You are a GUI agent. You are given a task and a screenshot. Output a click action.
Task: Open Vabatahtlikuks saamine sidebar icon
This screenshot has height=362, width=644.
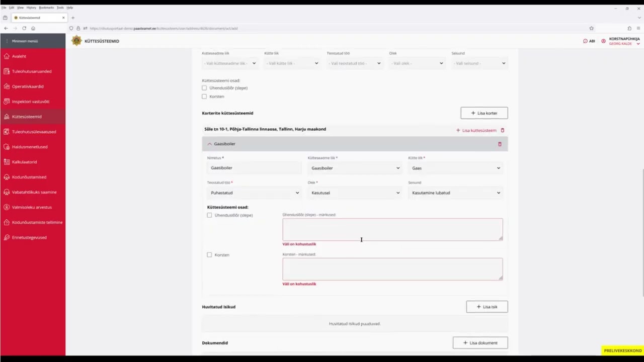[x=7, y=192]
